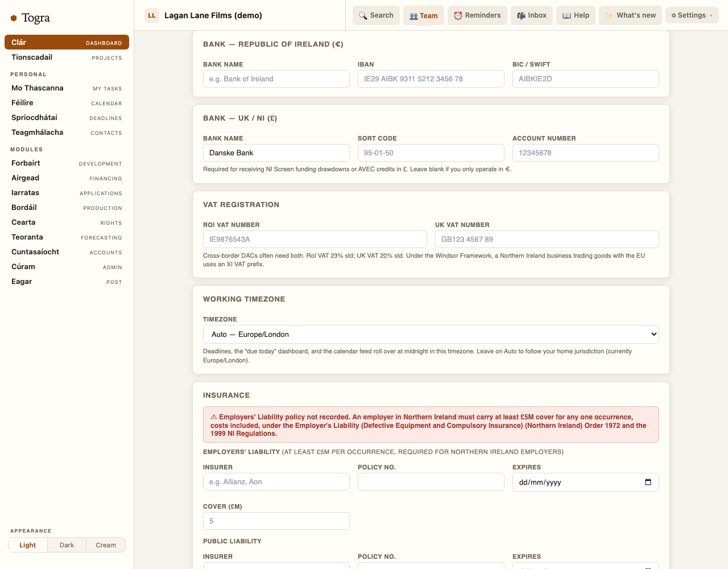728x569 pixels.
Task: Open Féilire calendar
Action: tap(67, 103)
